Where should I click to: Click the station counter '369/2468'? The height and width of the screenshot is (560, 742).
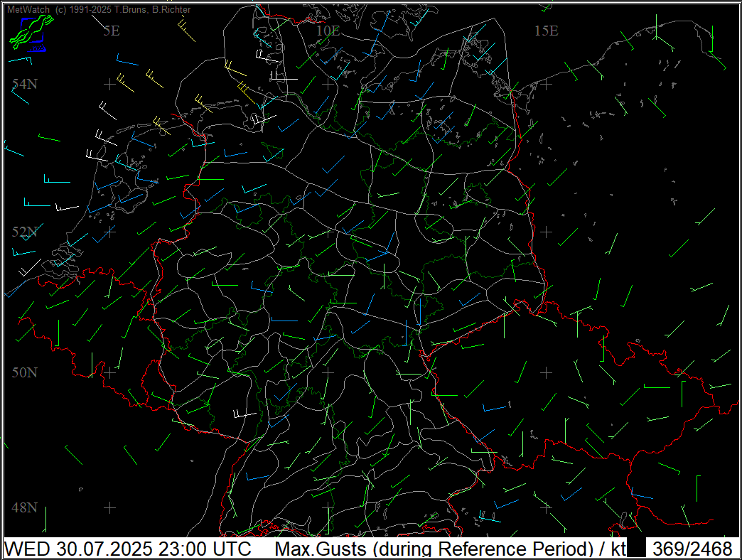[x=692, y=549]
